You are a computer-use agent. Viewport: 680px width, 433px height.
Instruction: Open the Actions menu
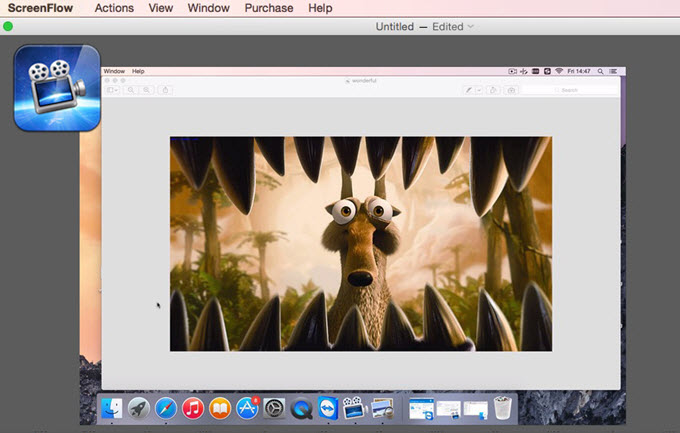click(x=114, y=8)
